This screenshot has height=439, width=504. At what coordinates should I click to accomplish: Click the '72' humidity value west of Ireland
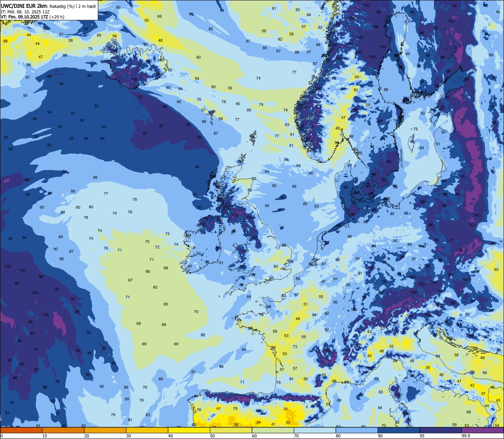157,247
